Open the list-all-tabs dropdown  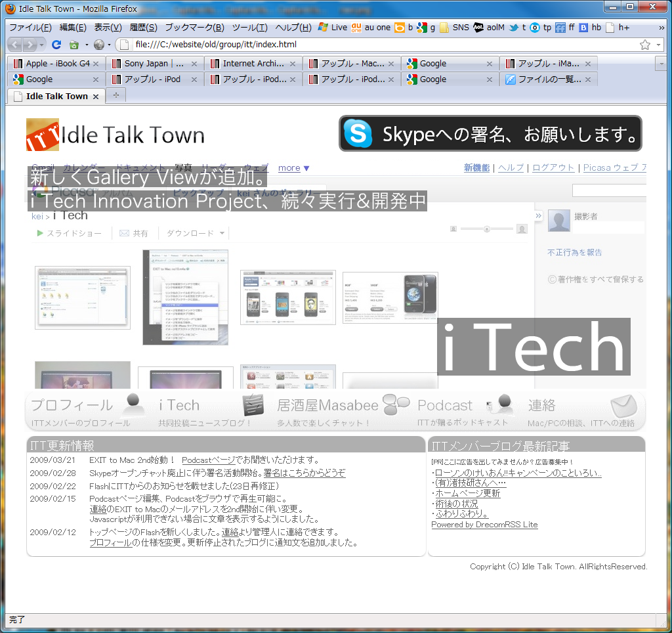[661, 64]
